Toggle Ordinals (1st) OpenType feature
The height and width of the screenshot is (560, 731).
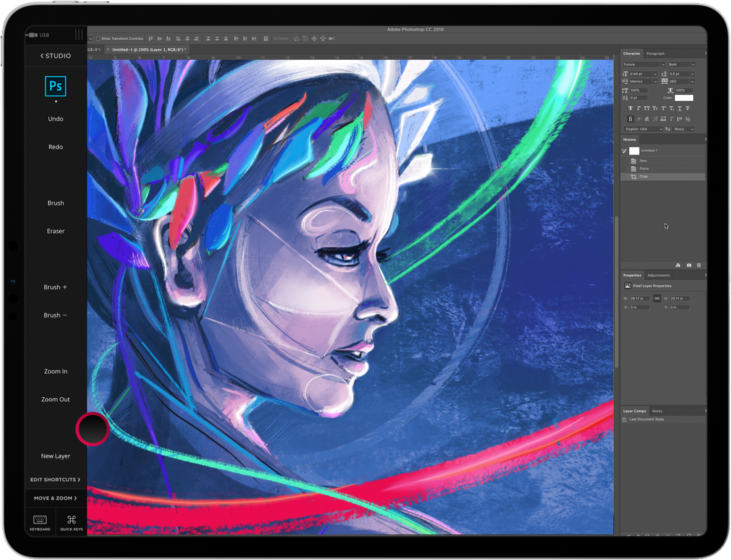[679, 120]
